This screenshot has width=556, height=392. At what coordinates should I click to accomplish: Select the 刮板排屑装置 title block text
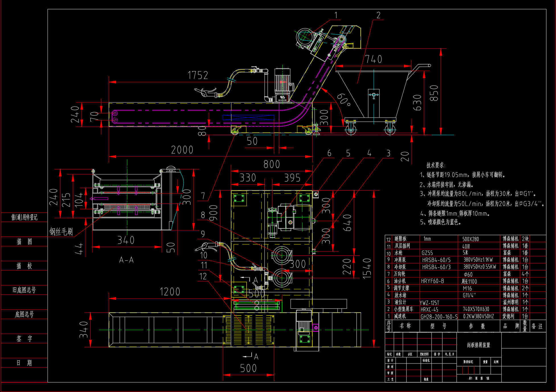tap(479, 345)
